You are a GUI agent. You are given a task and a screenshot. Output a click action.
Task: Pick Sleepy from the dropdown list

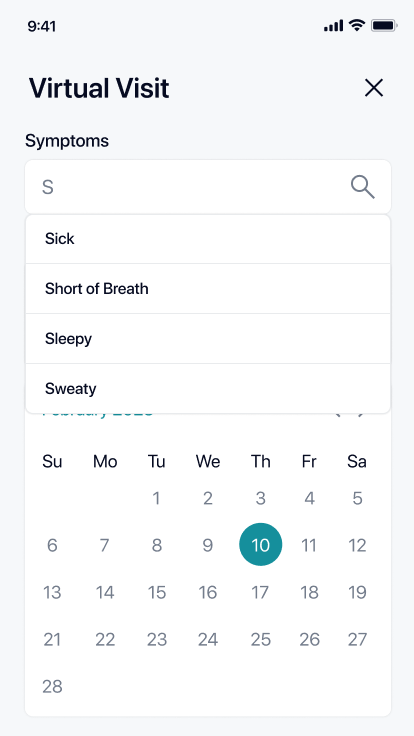click(208, 338)
